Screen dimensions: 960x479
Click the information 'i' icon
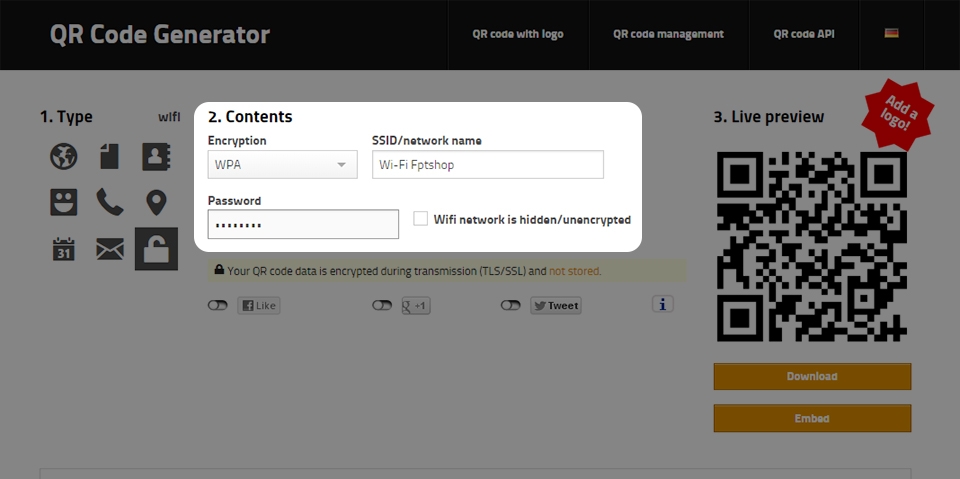[662, 304]
